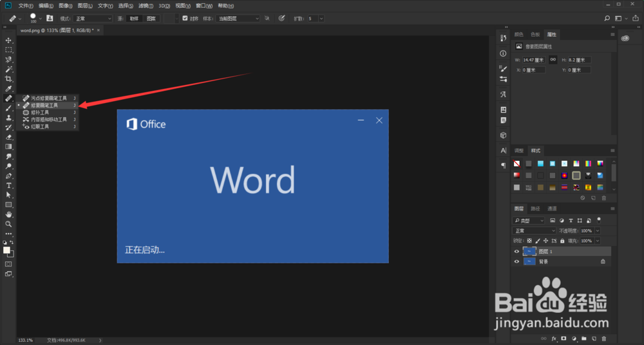Toggle the layer filter on/off switch
This screenshot has width=644, height=345.
coord(599,220)
